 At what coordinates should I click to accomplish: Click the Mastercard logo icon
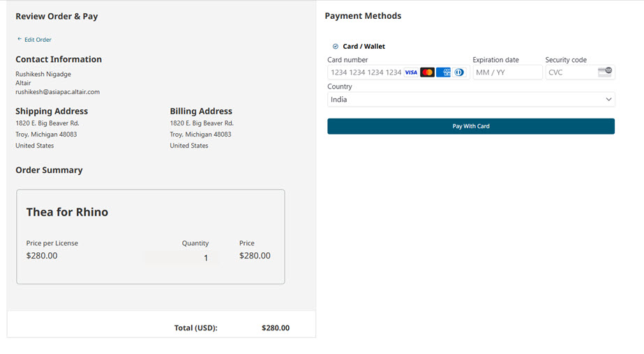click(427, 72)
